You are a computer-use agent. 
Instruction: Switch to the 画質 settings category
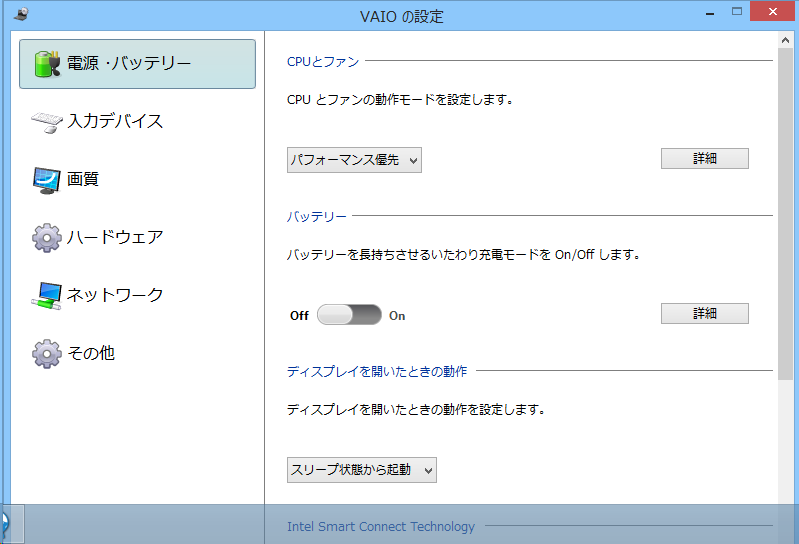click(83, 179)
